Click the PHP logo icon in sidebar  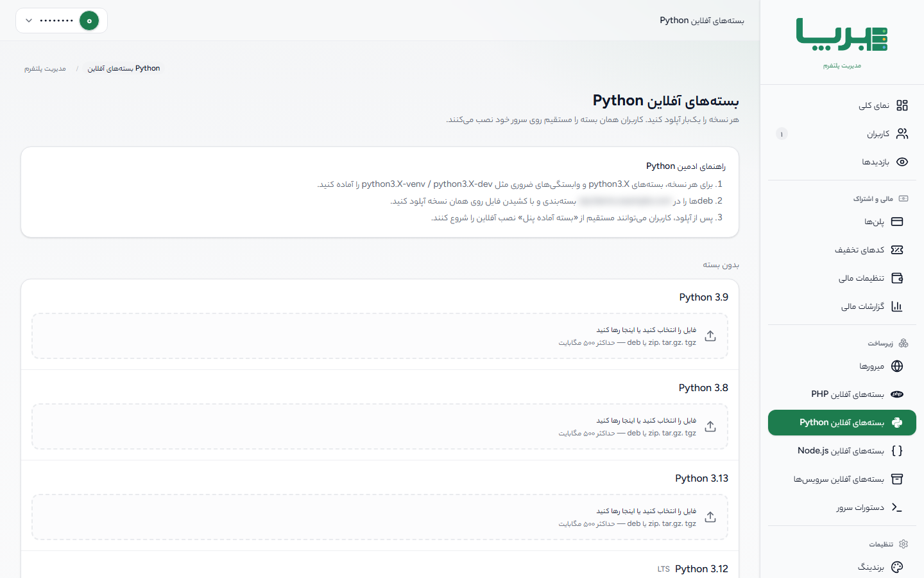[x=897, y=394]
